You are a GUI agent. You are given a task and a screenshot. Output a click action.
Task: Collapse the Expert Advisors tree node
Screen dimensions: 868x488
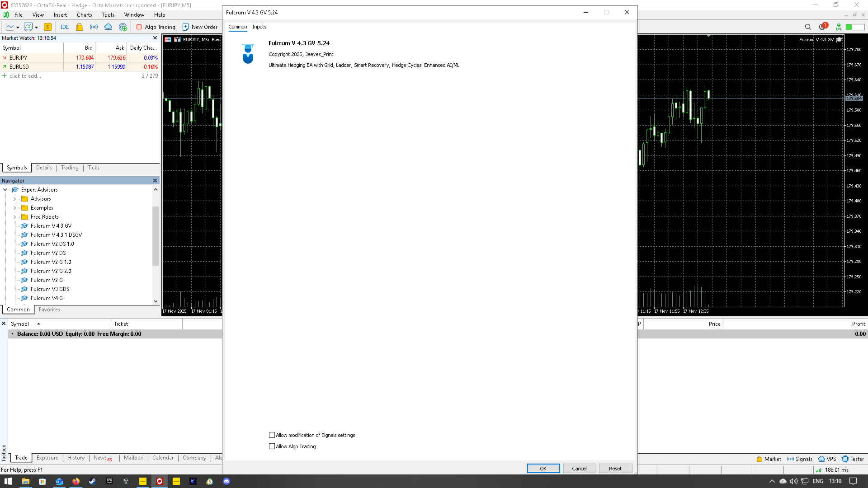tap(5, 190)
